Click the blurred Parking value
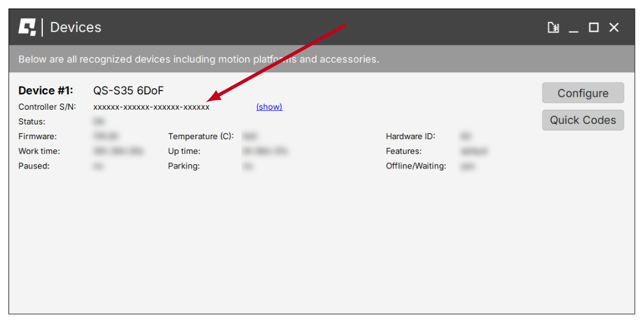This screenshot has height=323, width=644. [x=248, y=165]
